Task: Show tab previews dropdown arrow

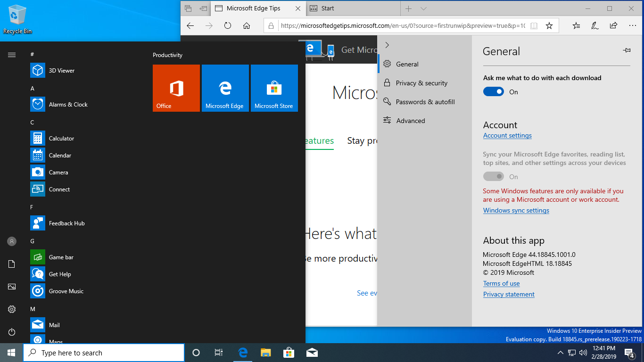Action: tap(423, 8)
